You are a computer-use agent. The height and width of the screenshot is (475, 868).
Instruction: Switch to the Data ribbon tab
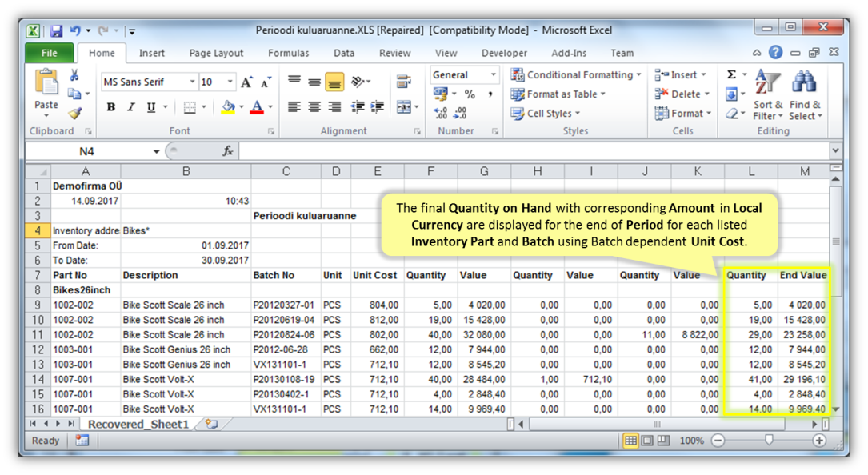pos(344,53)
